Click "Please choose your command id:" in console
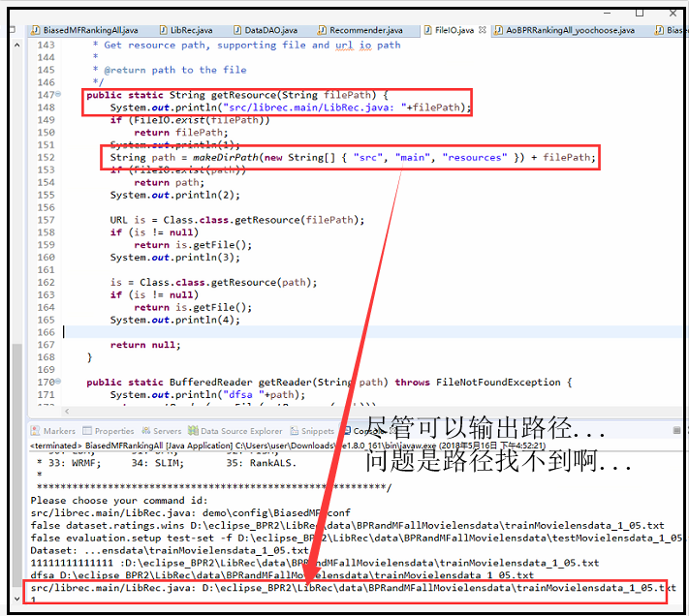 pos(118,501)
